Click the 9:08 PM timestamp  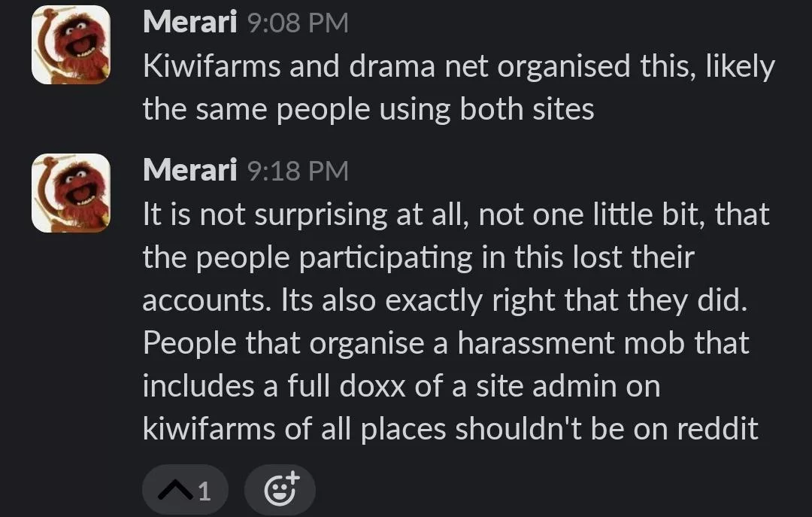click(x=298, y=23)
